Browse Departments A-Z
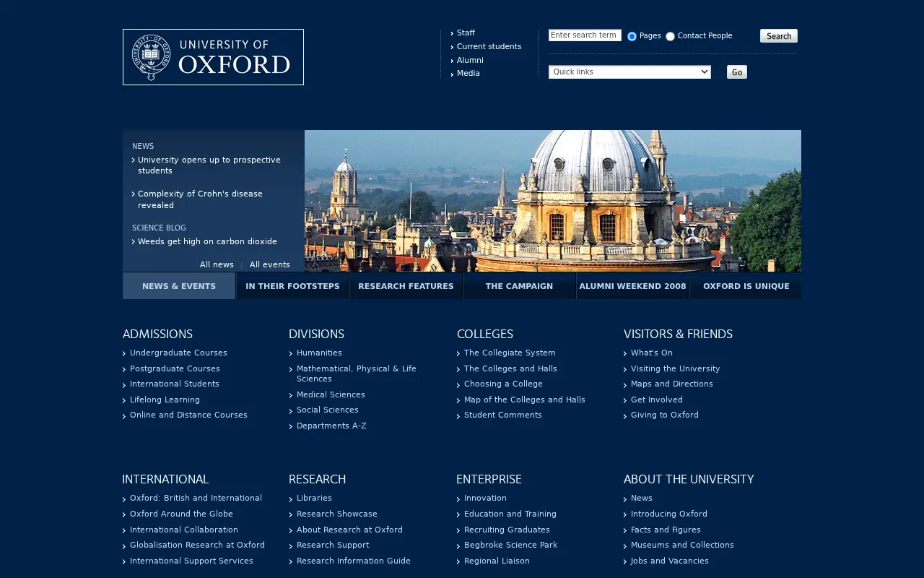 (x=331, y=426)
